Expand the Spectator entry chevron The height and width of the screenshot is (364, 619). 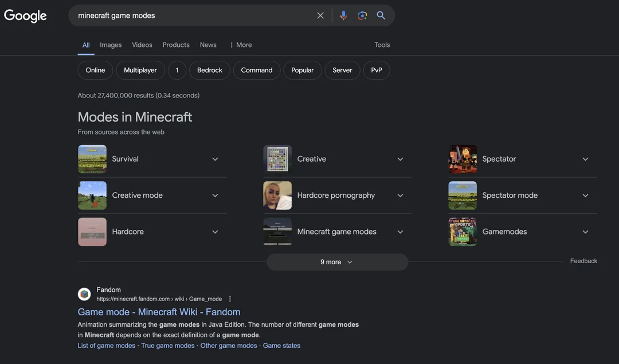click(x=585, y=159)
